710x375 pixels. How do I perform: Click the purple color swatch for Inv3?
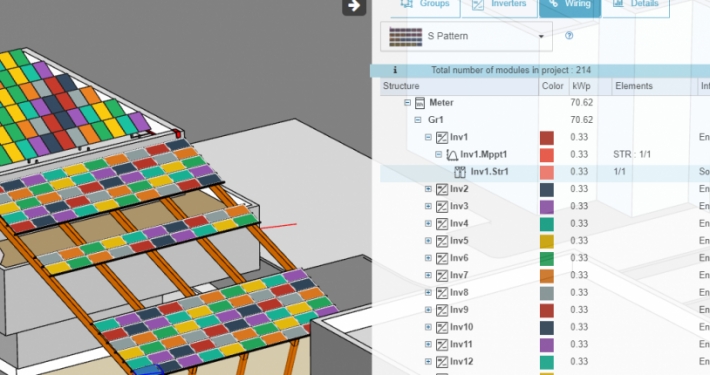[x=547, y=207]
